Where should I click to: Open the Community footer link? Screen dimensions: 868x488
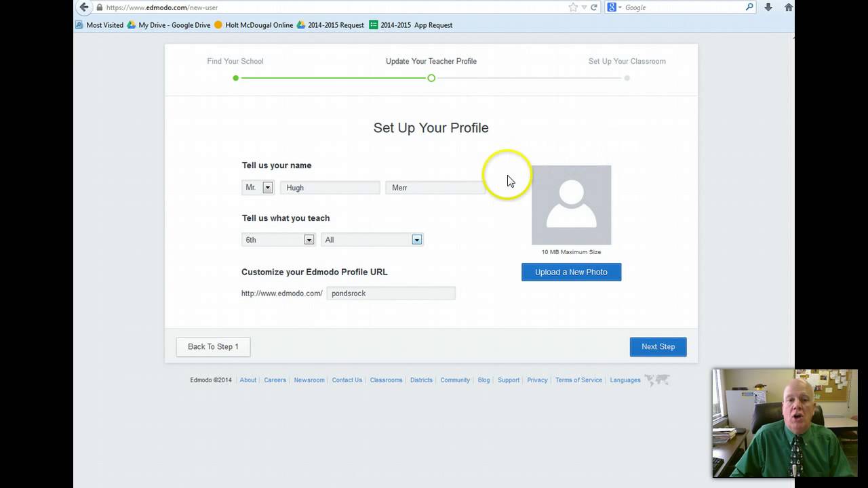click(x=455, y=380)
